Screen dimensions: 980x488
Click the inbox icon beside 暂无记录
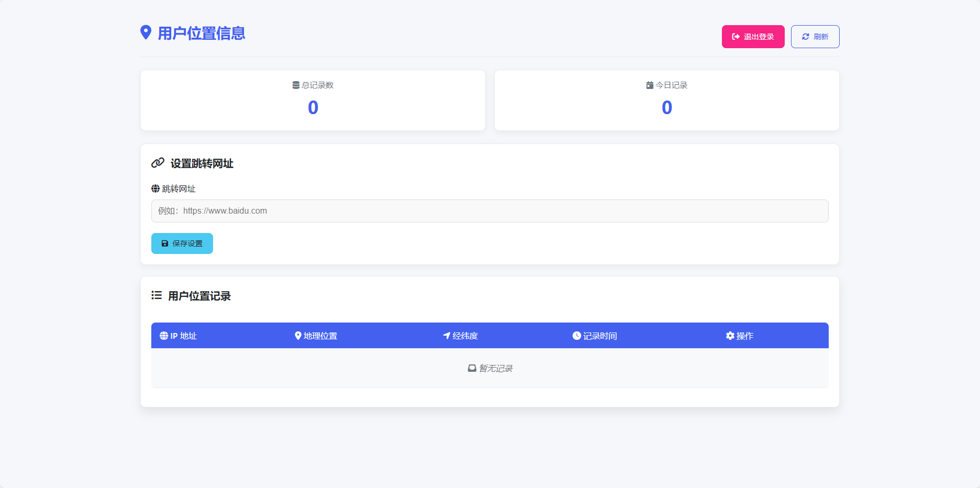tap(472, 368)
